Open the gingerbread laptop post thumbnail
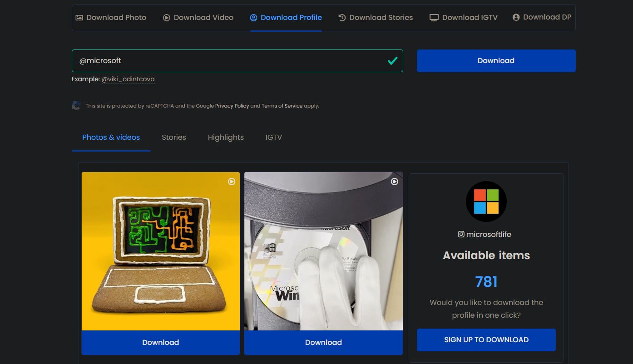 [161, 251]
